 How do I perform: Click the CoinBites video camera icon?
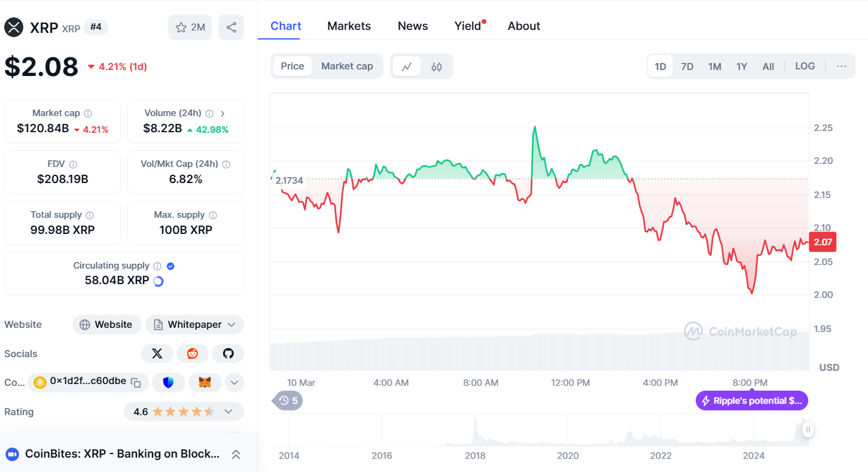point(12,454)
